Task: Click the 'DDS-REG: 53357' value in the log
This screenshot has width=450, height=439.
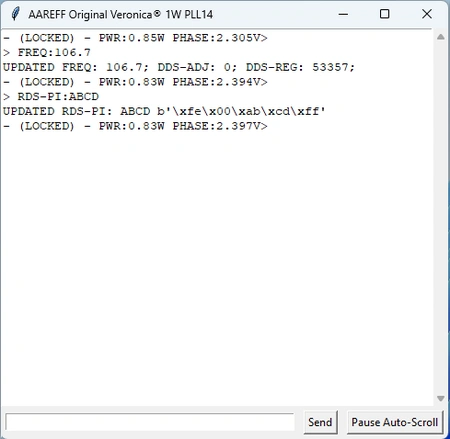Action: pyautogui.click(x=300, y=67)
